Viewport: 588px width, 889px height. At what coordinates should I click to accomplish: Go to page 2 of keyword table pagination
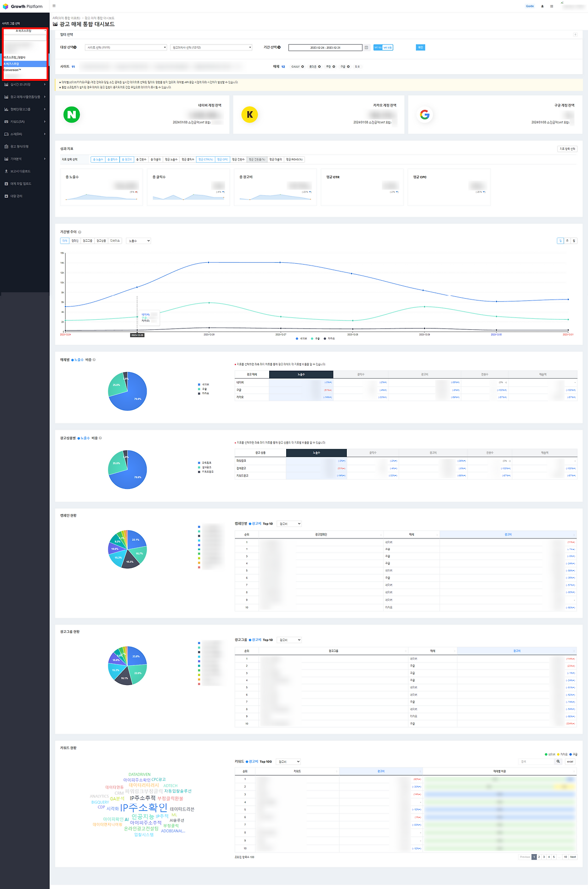[x=539, y=857]
